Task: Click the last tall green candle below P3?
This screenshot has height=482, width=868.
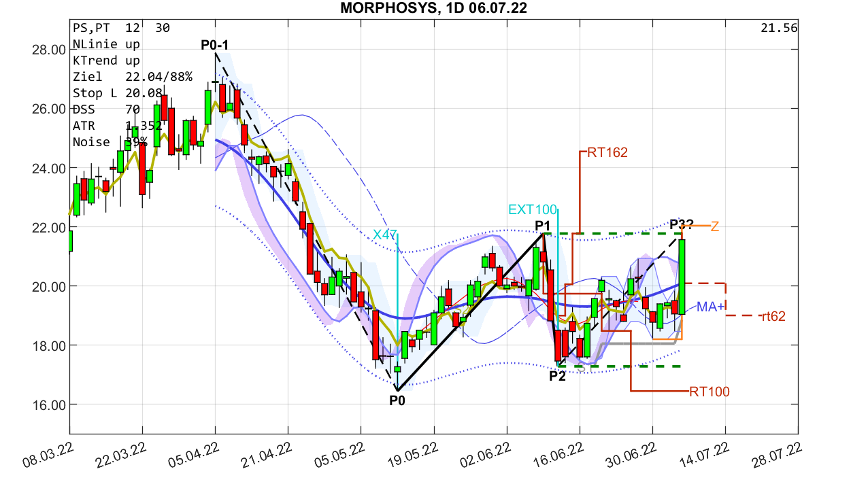Action: tap(682, 277)
